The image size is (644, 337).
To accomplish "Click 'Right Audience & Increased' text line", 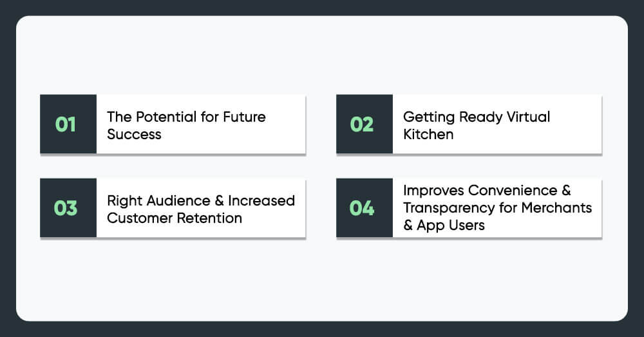I will pos(201,200).
